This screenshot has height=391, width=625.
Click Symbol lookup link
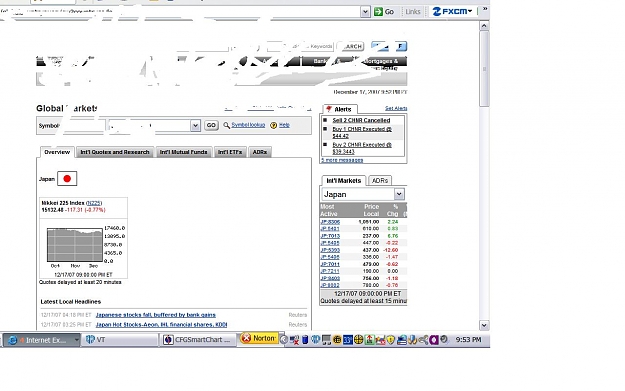click(248, 125)
